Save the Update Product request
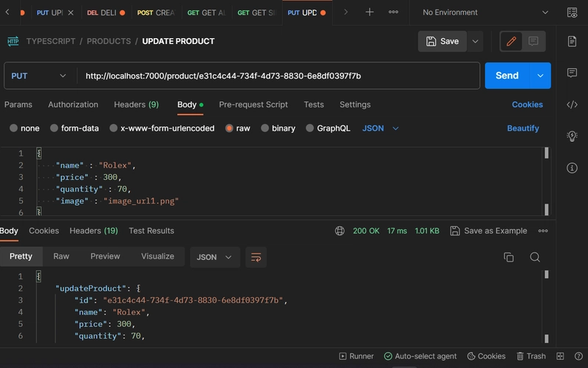This screenshot has height=368, width=588. click(x=442, y=41)
